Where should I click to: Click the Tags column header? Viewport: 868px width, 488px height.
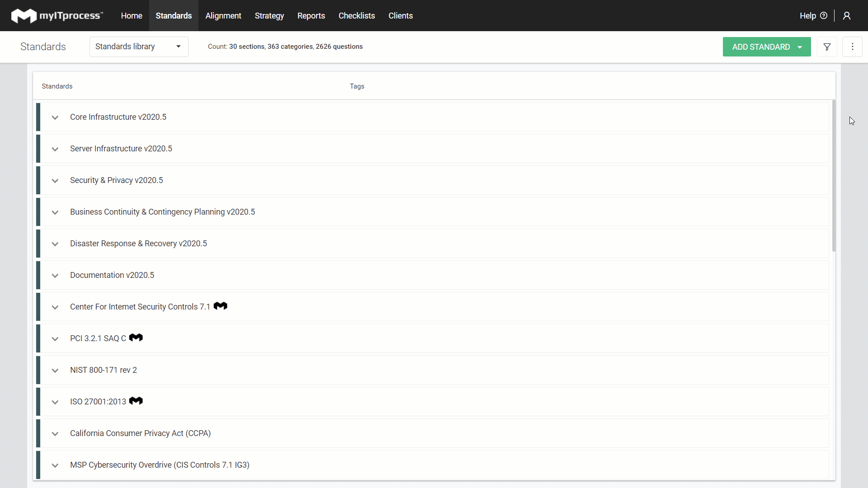(x=357, y=86)
